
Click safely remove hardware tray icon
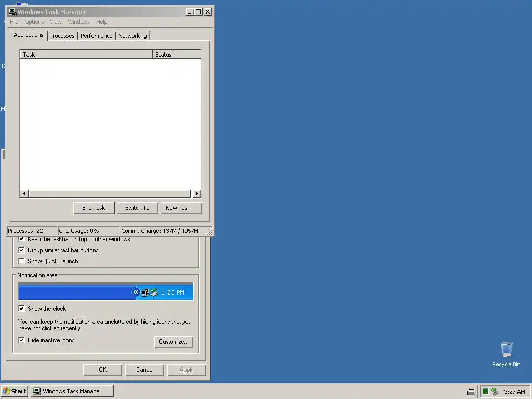(495, 392)
